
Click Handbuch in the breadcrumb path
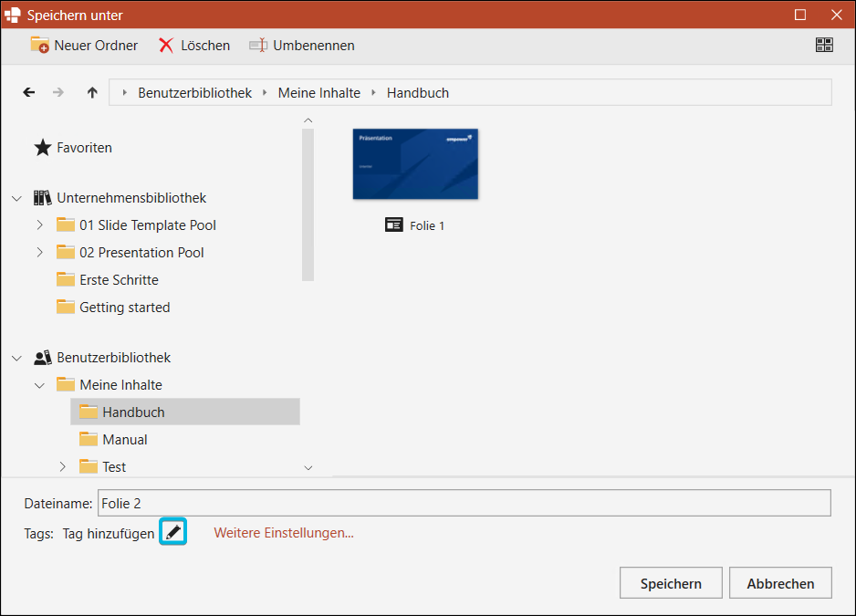[x=418, y=93]
